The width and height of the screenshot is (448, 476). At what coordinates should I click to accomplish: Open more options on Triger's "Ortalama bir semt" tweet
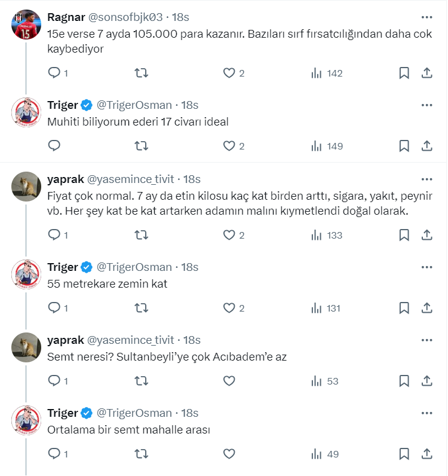(426, 413)
